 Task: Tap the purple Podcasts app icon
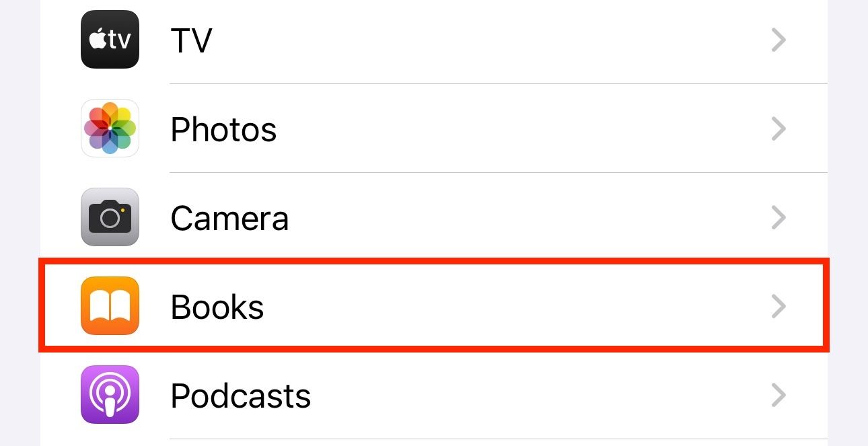click(x=110, y=395)
